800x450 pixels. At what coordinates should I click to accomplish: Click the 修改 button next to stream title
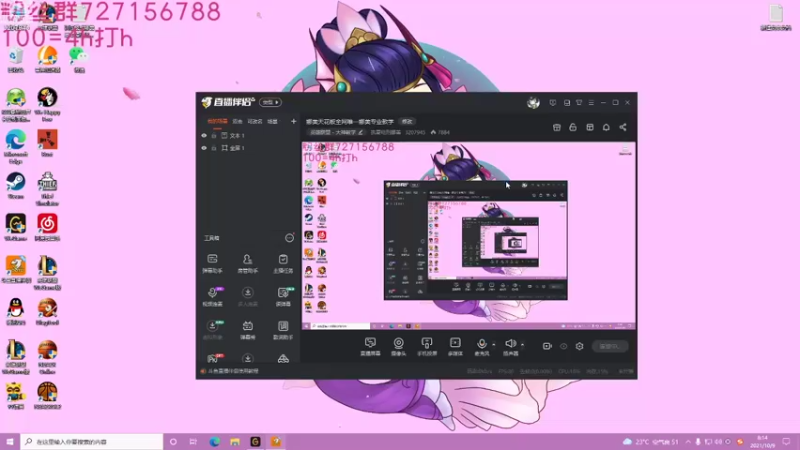(x=407, y=121)
